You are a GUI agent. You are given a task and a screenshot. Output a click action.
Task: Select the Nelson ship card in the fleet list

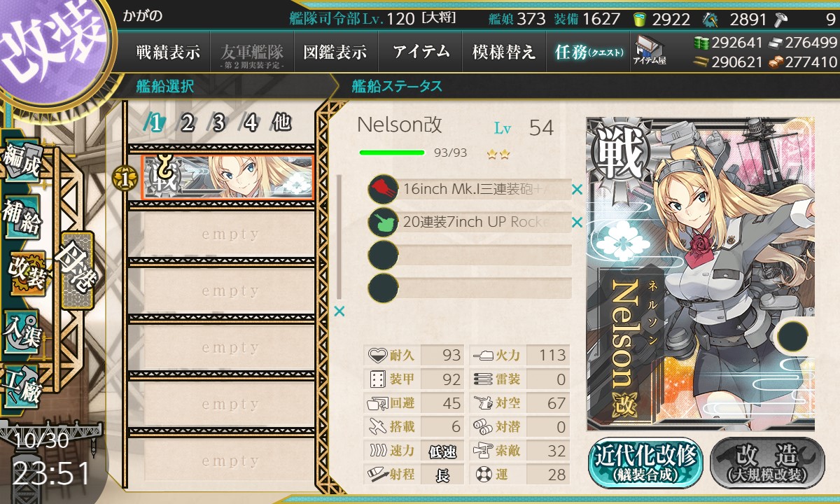click(x=227, y=177)
